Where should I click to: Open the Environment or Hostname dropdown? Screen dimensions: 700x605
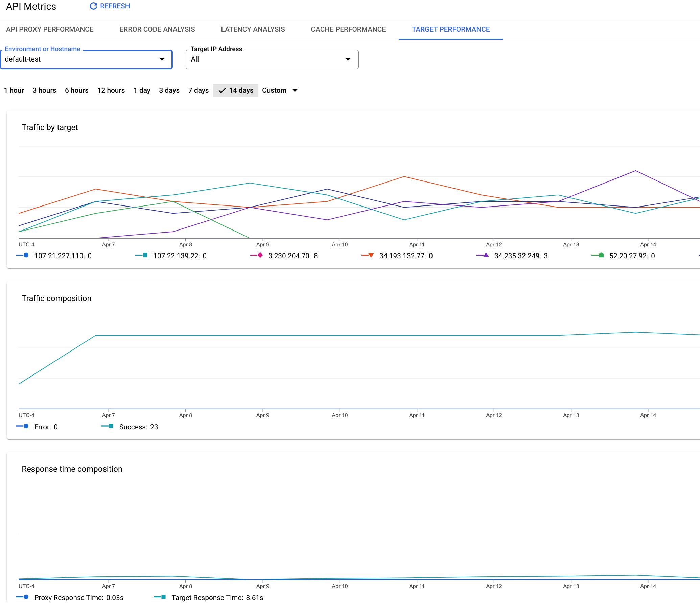click(x=161, y=59)
